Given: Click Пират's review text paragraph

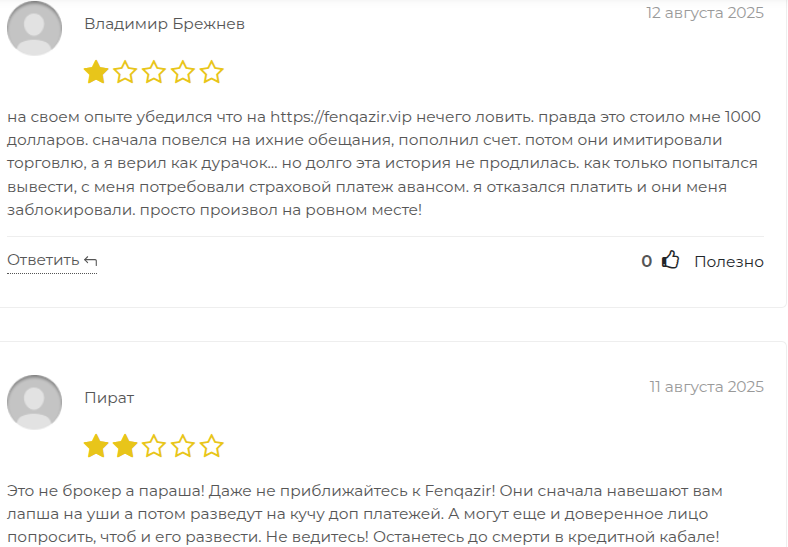Looking at the screenshot, I should [364, 513].
